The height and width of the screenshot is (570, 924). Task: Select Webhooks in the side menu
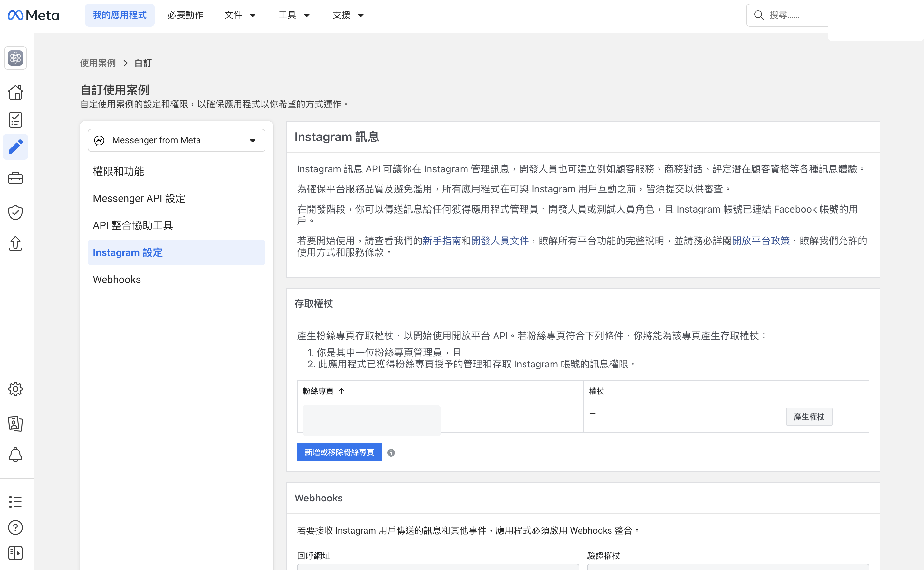[177, 279]
